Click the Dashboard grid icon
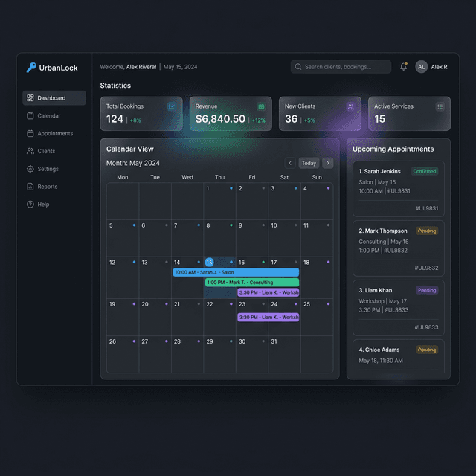This screenshot has height=476, width=476. coord(30,97)
